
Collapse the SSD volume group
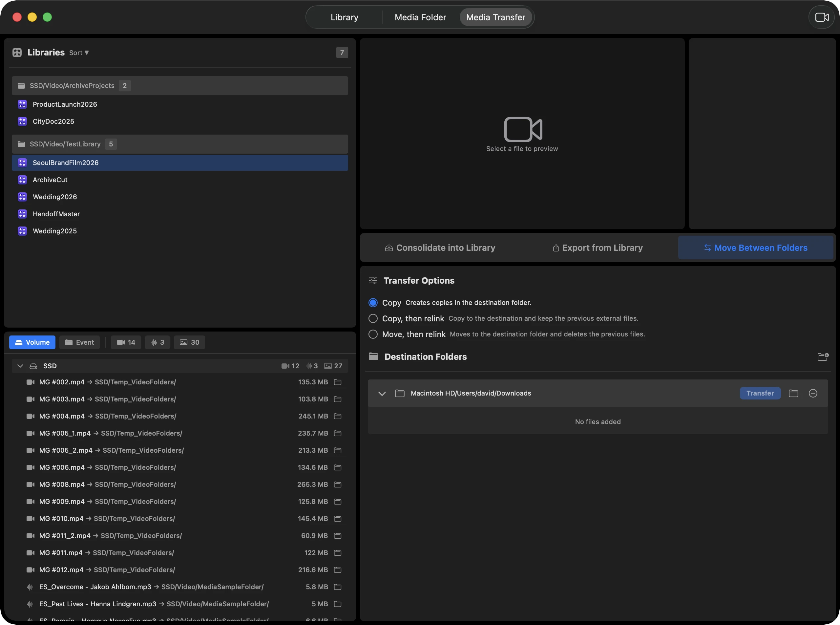coord(20,366)
